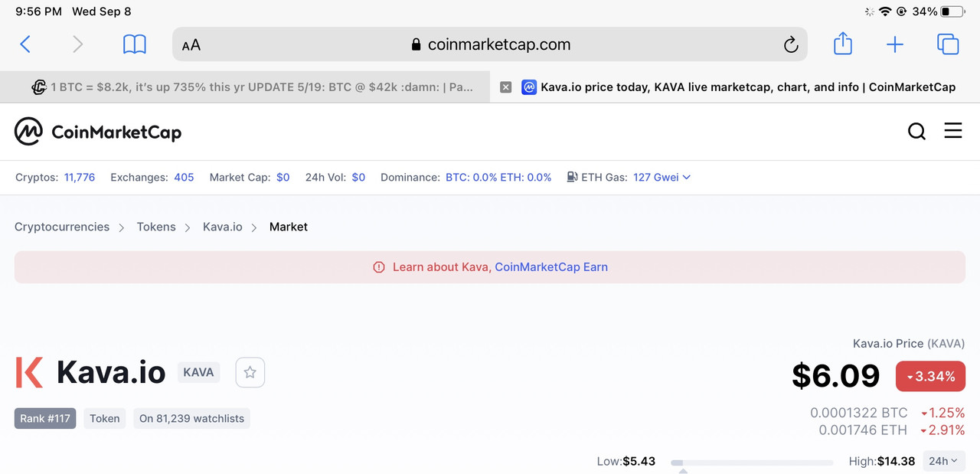980x474 pixels.
Task: Go to Cryptocurrencies breadcrumb
Action: (62, 227)
